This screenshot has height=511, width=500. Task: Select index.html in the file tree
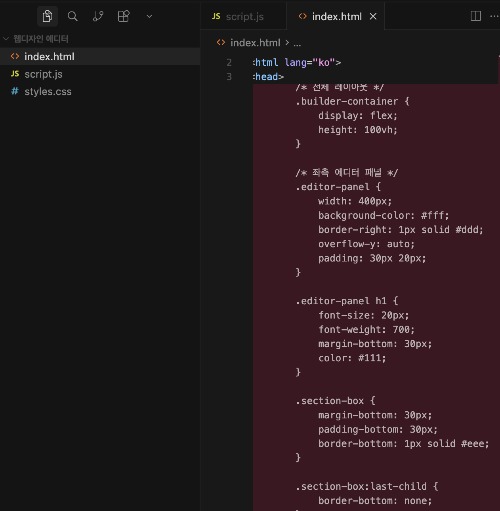(100, 56)
